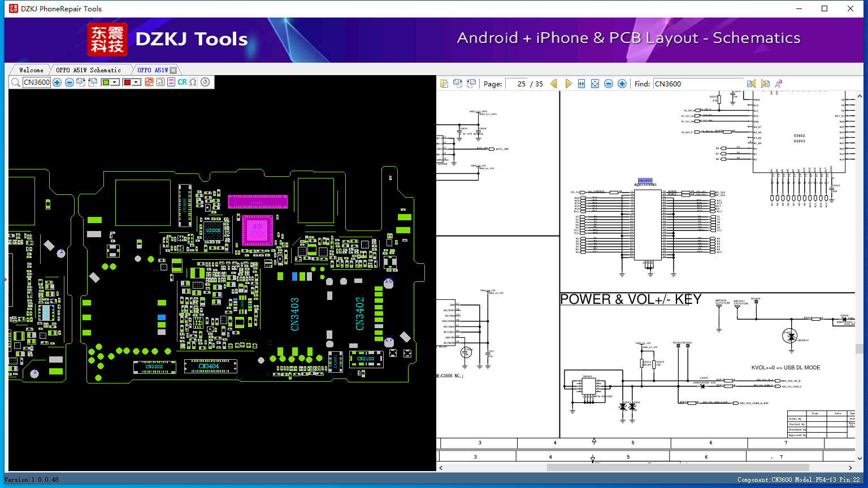This screenshot has height=488, width=868.
Task: Maximize the DZKJ PhoneRepair Tools window
Action: click(824, 8)
